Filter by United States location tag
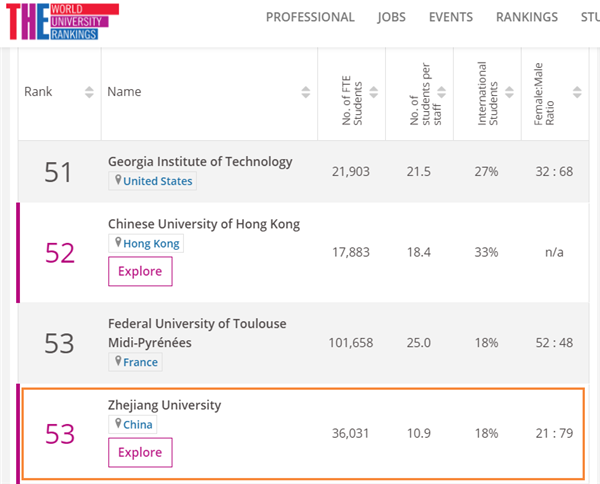The image size is (600, 484). 157,181
